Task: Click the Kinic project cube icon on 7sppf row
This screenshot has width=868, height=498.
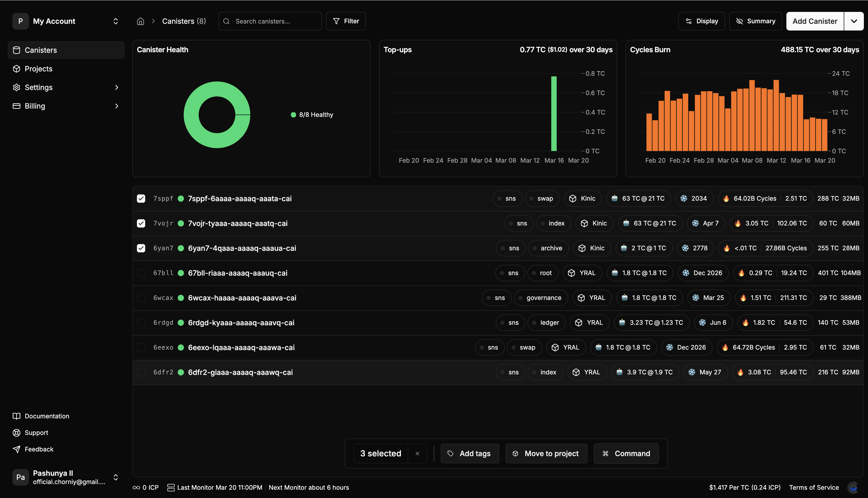Action: 573,198
